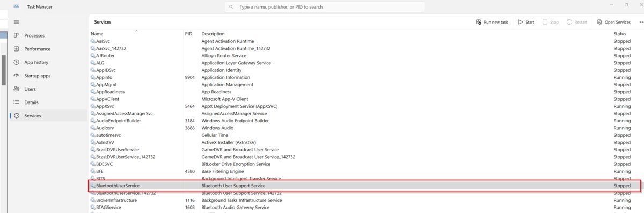The image size is (644, 213).
Task: Click the Bluetooth Audio Gateway Service description
Action: [235, 207]
